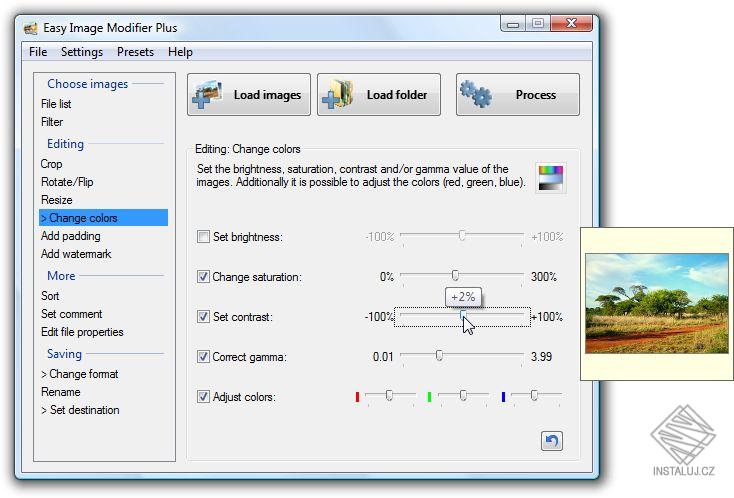734x498 pixels.
Task: Click the 300% saturation maximum label
Action: pyautogui.click(x=544, y=277)
